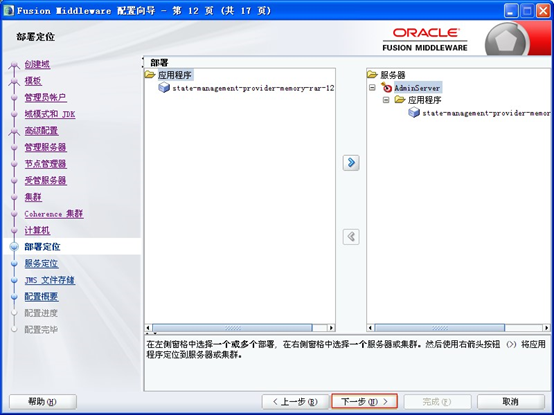Click the right arrow target button
The width and height of the screenshot is (554, 415).
351,162
